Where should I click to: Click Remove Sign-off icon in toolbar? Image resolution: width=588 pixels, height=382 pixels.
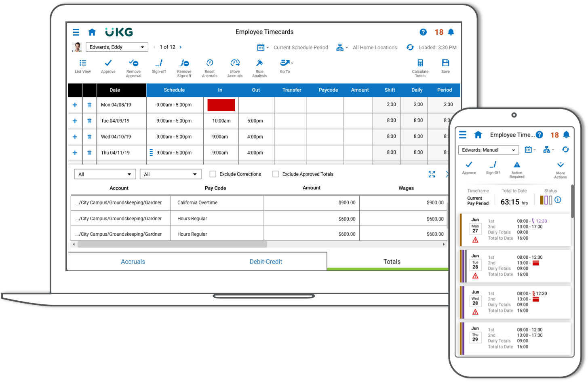184,63
